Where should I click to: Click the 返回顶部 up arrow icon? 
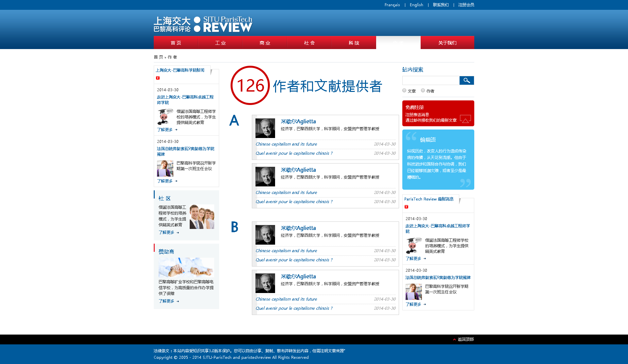(454, 339)
